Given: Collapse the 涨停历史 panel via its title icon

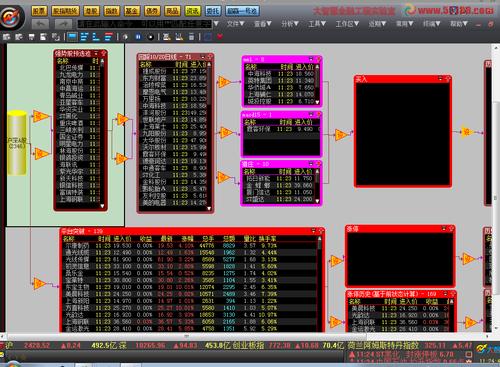Looking at the screenshot, I should pyautogui.click(x=445, y=294).
